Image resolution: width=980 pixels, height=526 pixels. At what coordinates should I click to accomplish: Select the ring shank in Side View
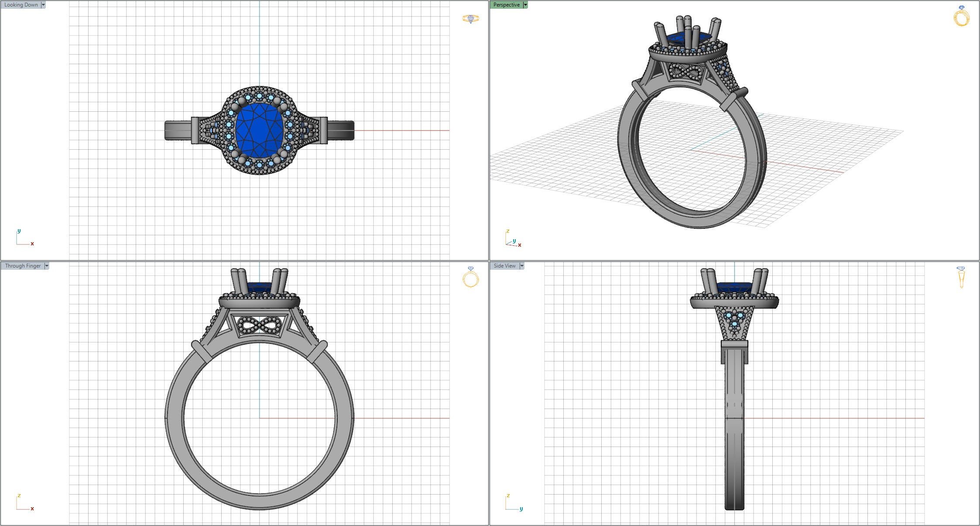[734, 430]
